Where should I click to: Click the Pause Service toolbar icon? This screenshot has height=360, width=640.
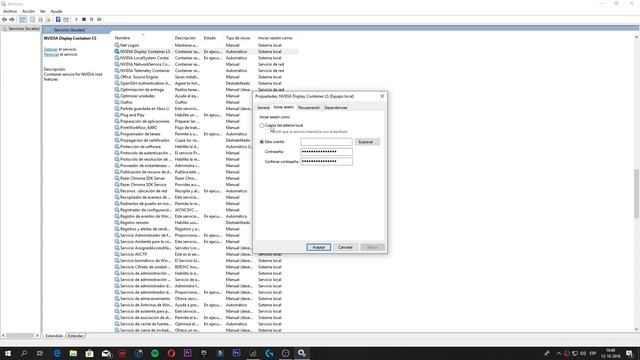(91, 20)
